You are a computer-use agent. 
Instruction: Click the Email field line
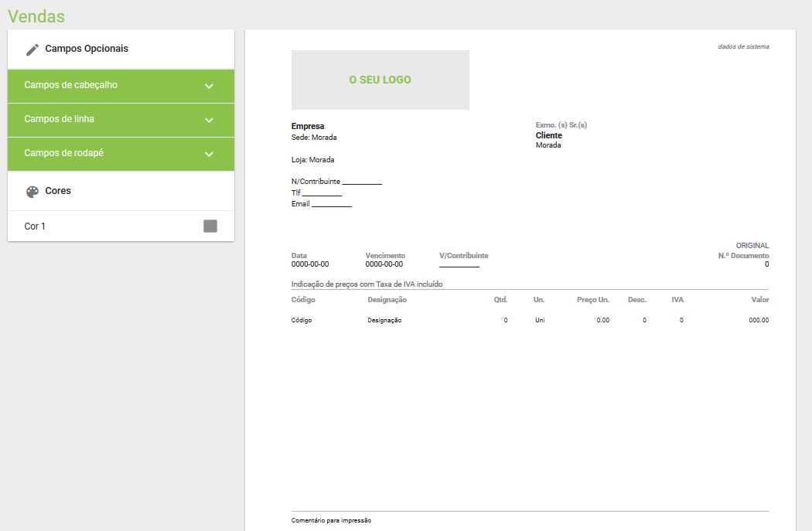321,204
